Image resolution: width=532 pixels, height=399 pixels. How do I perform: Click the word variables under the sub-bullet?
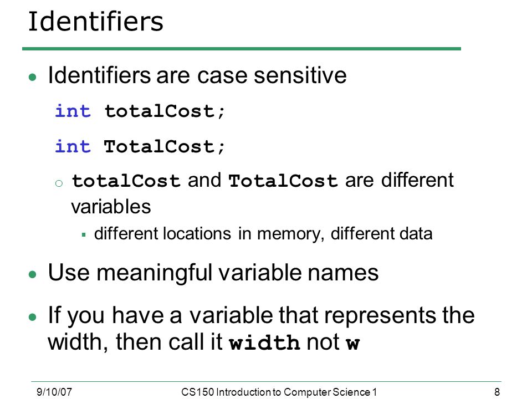click(111, 207)
